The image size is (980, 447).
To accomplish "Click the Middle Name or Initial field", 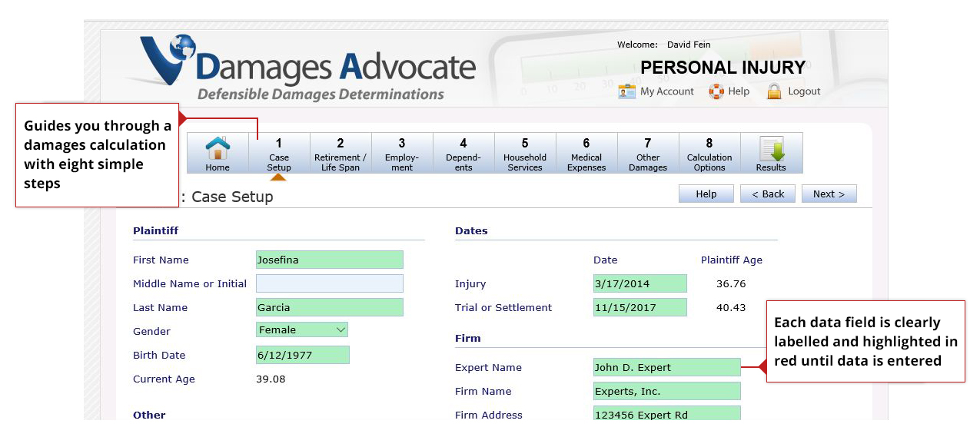I will (x=330, y=283).
